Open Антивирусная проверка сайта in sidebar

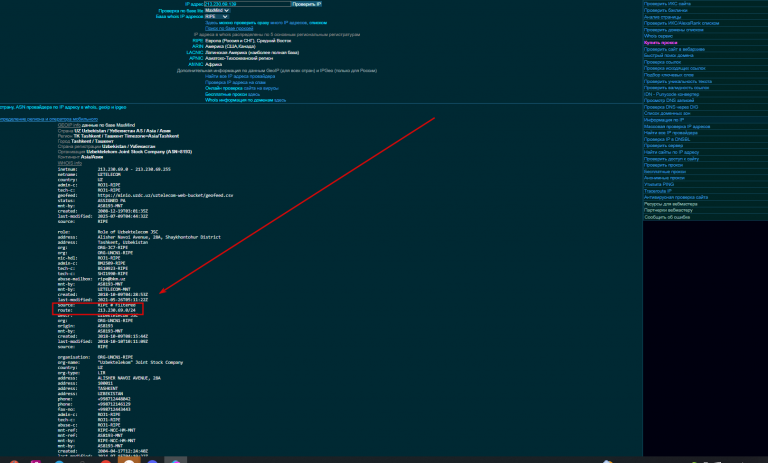[x=676, y=197]
